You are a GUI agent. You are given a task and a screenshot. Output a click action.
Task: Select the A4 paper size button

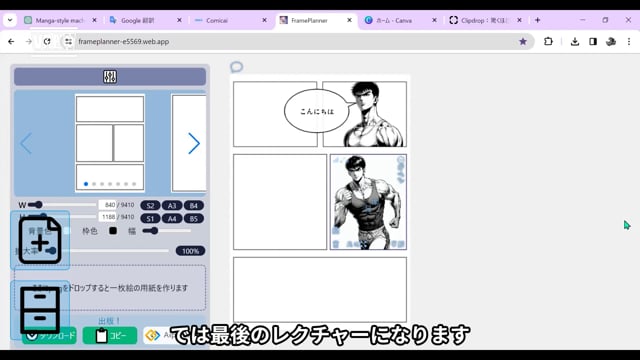pos(172,218)
